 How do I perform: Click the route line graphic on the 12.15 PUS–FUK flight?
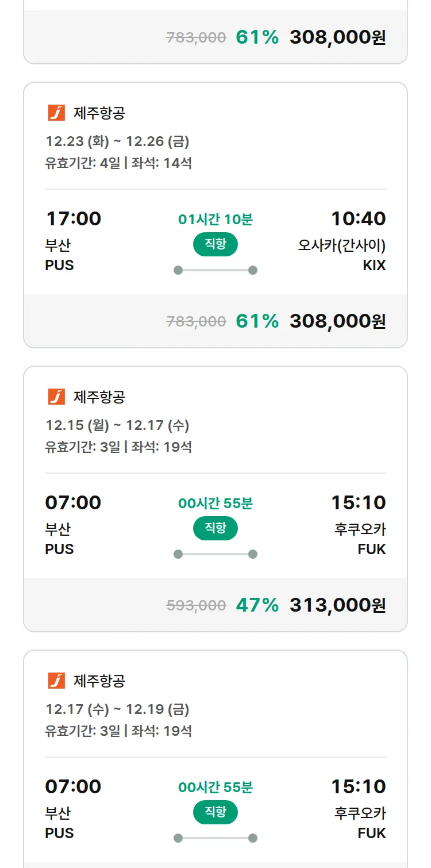pos(215,554)
